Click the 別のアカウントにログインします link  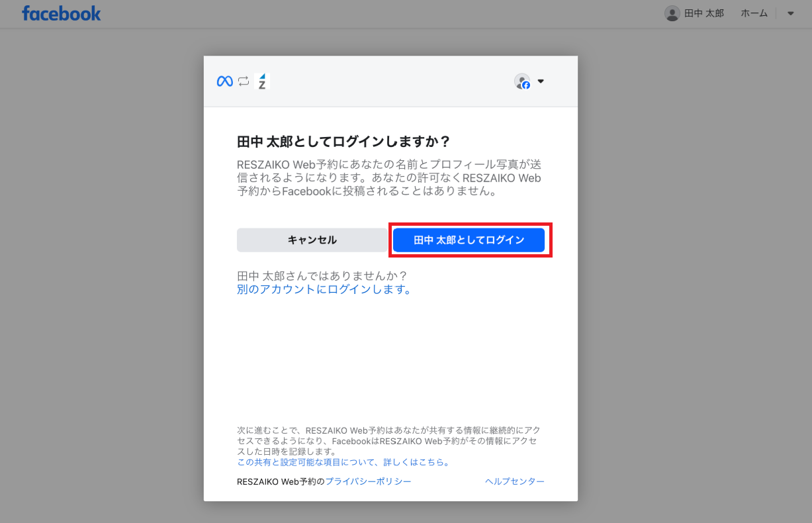click(x=324, y=289)
